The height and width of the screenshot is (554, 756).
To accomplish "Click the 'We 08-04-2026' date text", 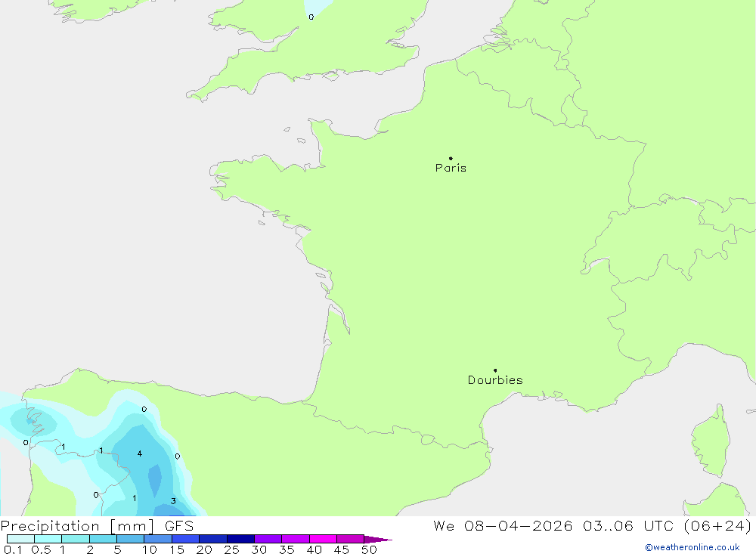I will point(503,526).
